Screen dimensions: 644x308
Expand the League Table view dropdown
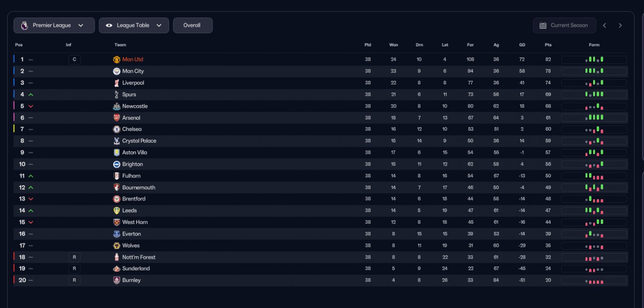133,26
